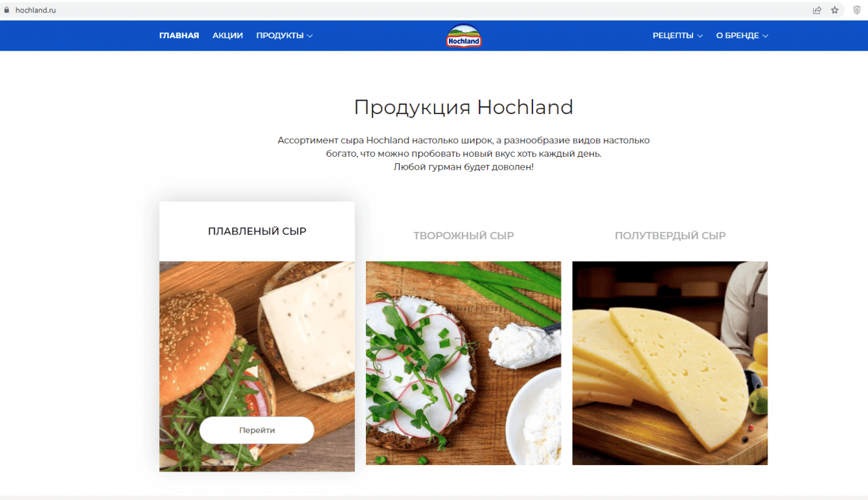Expand the ПРОДУКТЫ dropdown menu
868x500 pixels.
pos(284,36)
